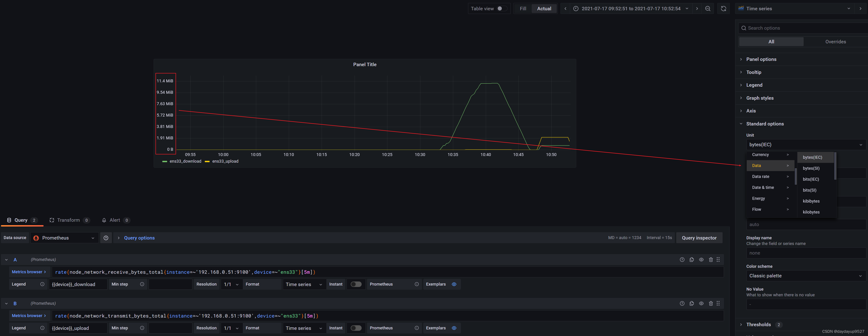
Task: Click the zoom out time range icon
Action: click(708, 9)
